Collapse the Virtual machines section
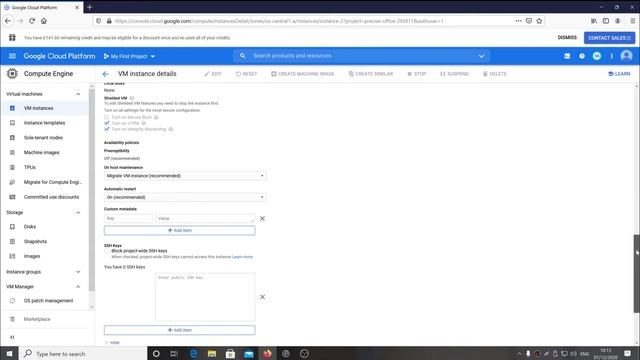Viewport: 640px width, 360px height. [x=78, y=94]
